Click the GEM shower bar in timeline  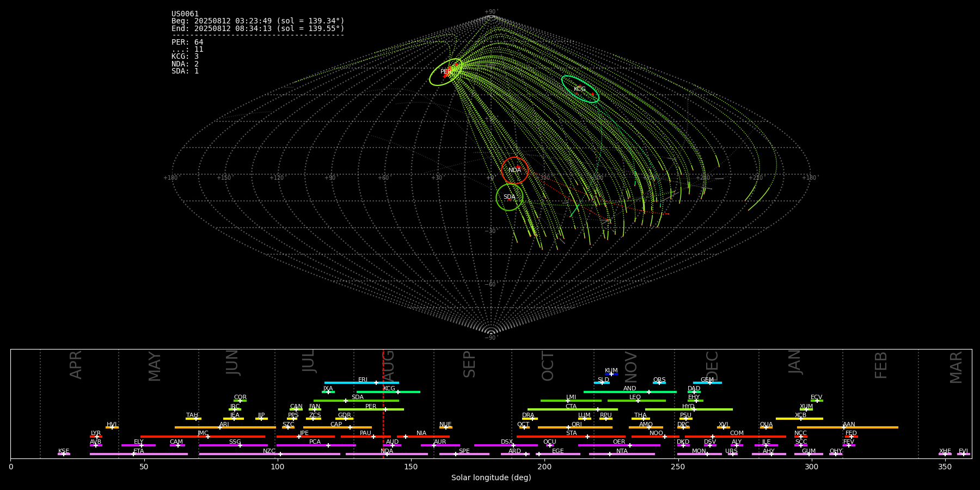707,383
